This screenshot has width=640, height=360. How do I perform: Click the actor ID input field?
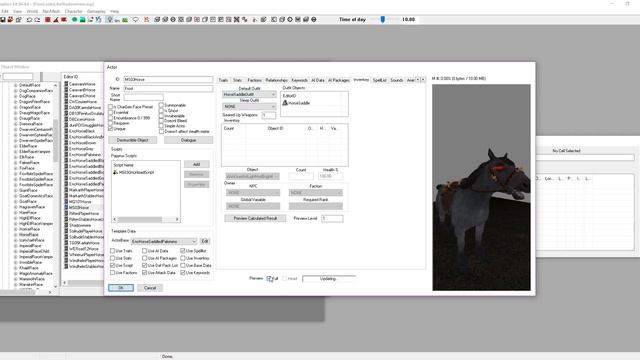(168, 80)
